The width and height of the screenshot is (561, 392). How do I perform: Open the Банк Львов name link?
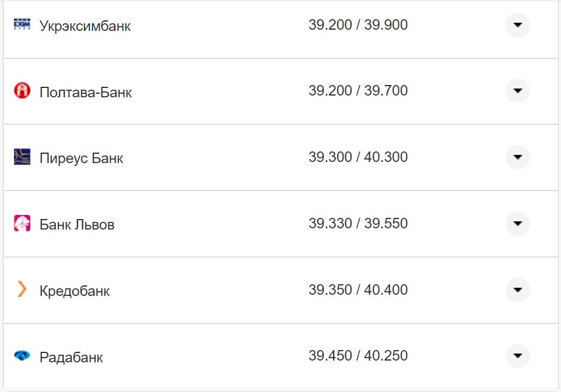pyautogui.click(x=77, y=225)
